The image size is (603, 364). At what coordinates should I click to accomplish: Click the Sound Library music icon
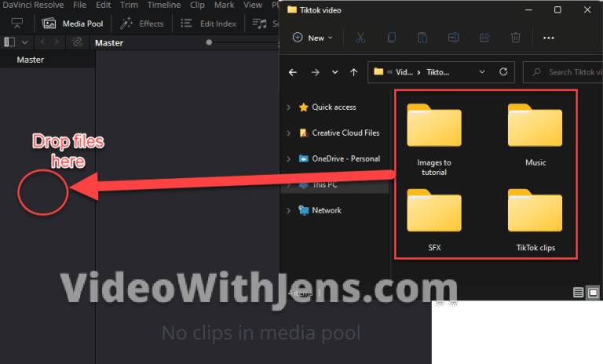260,24
